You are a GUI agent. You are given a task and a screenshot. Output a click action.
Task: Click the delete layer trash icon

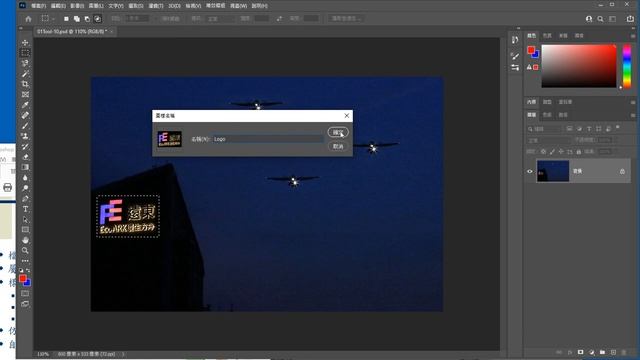[x=624, y=352]
